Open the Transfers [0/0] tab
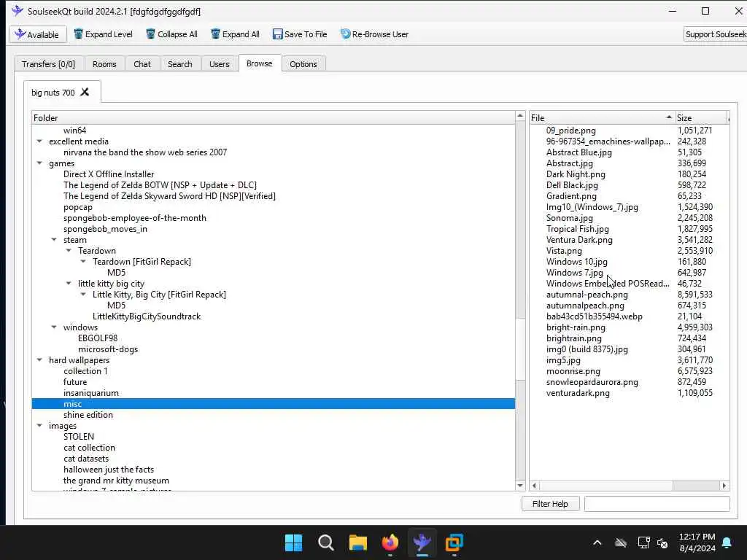Viewport: 747px width, 560px height. 49,64
